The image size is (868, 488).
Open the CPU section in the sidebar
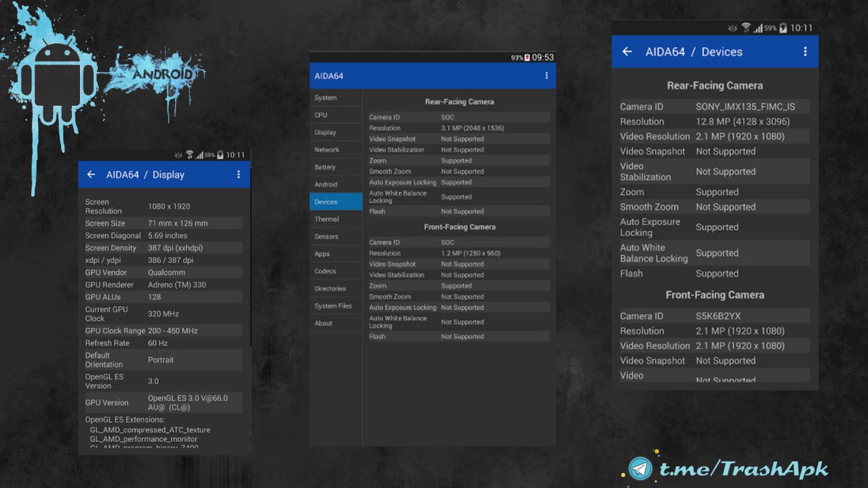336,115
